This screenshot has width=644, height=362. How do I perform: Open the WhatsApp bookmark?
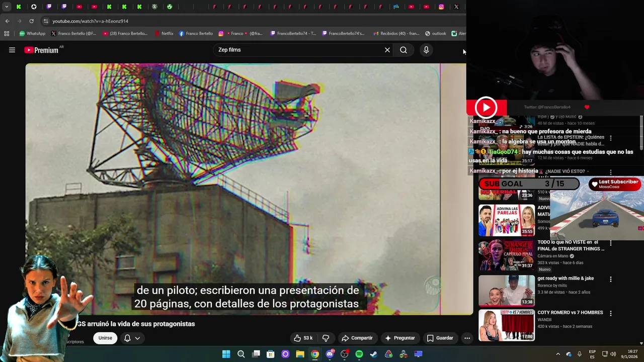[x=32, y=34]
